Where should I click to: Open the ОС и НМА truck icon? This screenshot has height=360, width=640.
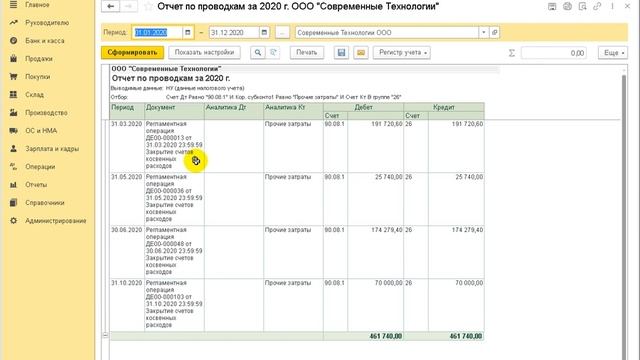13,131
